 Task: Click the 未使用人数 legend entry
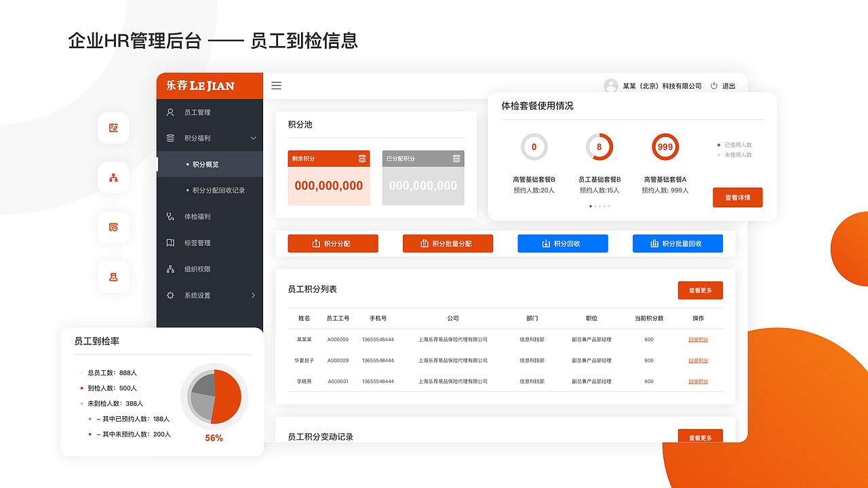point(734,155)
